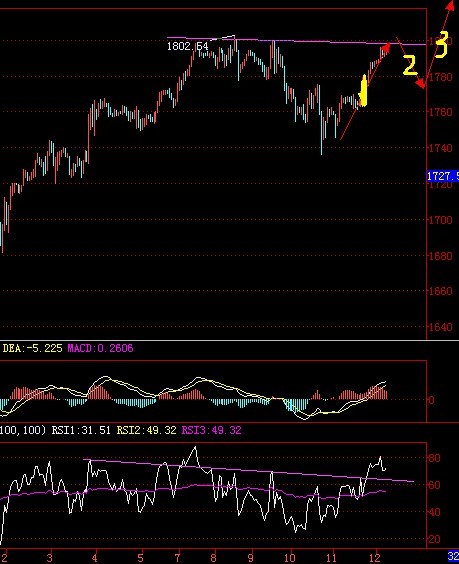
Task: Click the RSI axis 20 level label
Action: pos(435,539)
